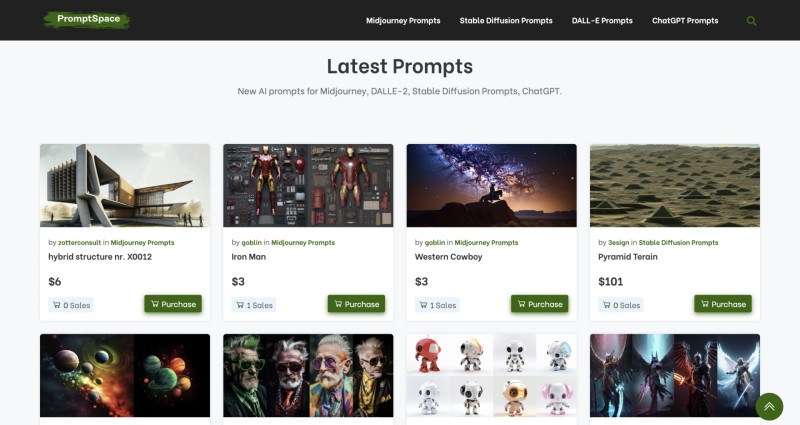Screen dimensions: 800x425
Task: Open Midjourney Prompts menu item
Action: (x=403, y=21)
